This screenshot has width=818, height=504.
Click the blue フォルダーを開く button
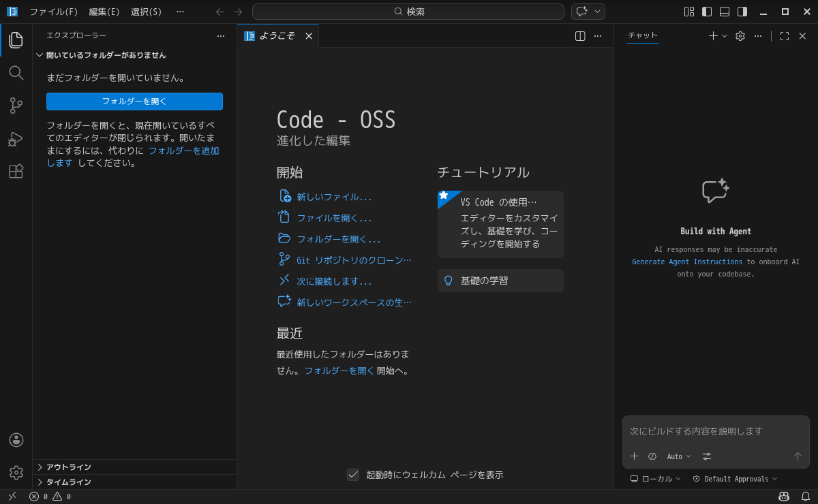[x=134, y=101]
